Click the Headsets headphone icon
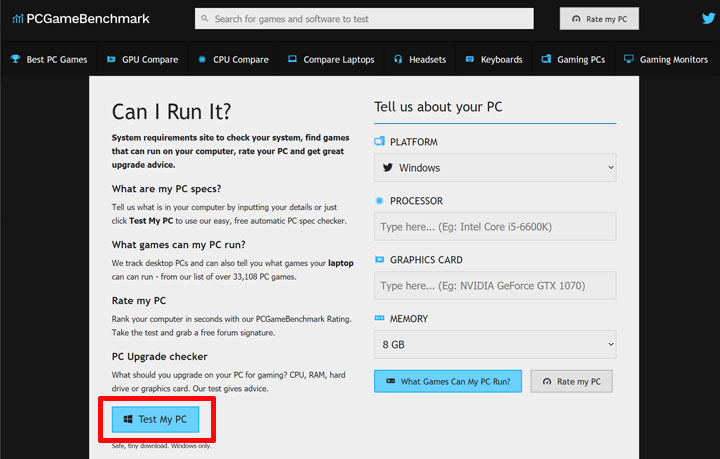This screenshot has height=459, width=720. point(398,60)
